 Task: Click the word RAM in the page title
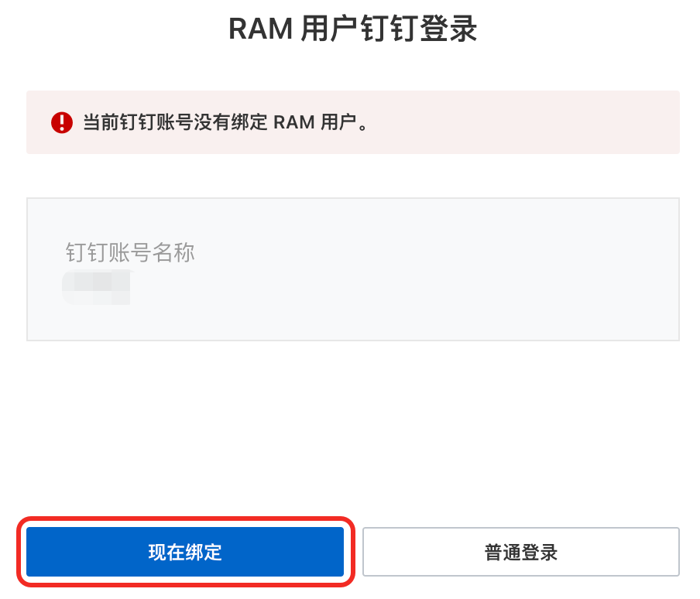pyautogui.click(x=259, y=30)
